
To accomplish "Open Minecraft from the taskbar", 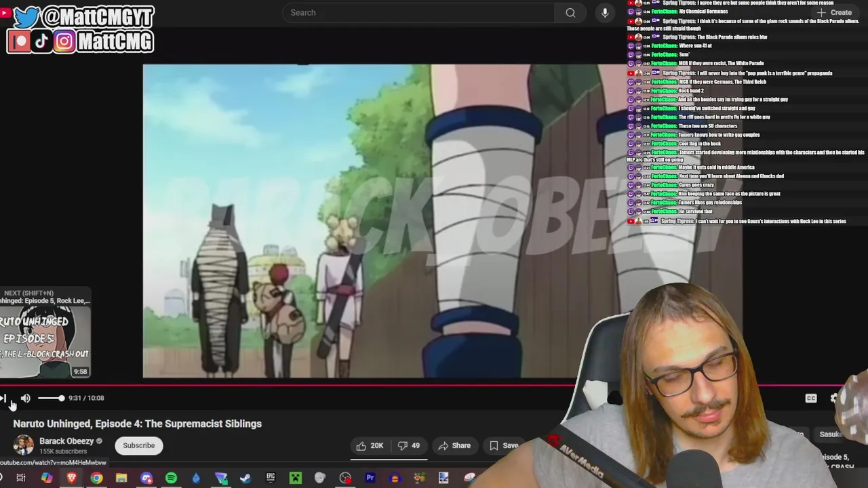I will pyautogui.click(x=296, y=479).
